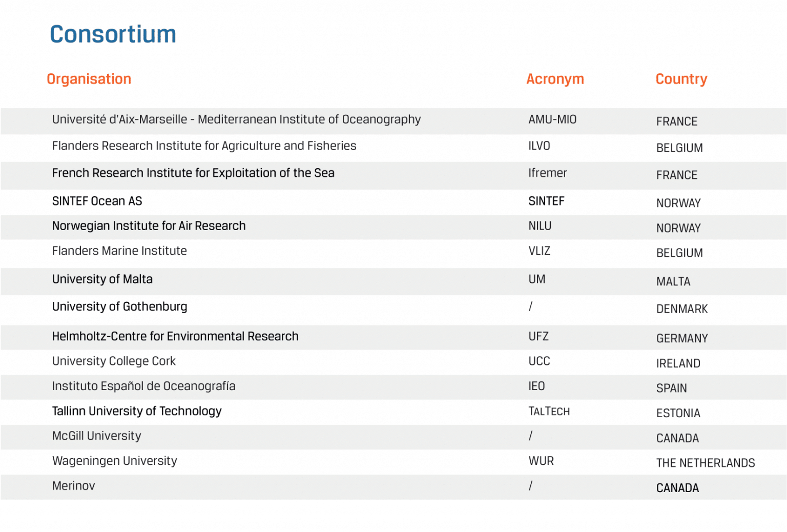Select the Country column header

point(681,79)
